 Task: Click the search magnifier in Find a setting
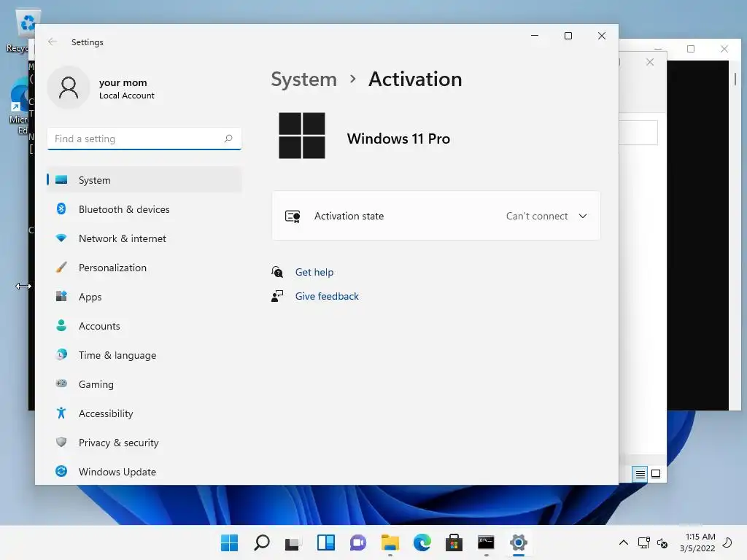coord(228,139)
